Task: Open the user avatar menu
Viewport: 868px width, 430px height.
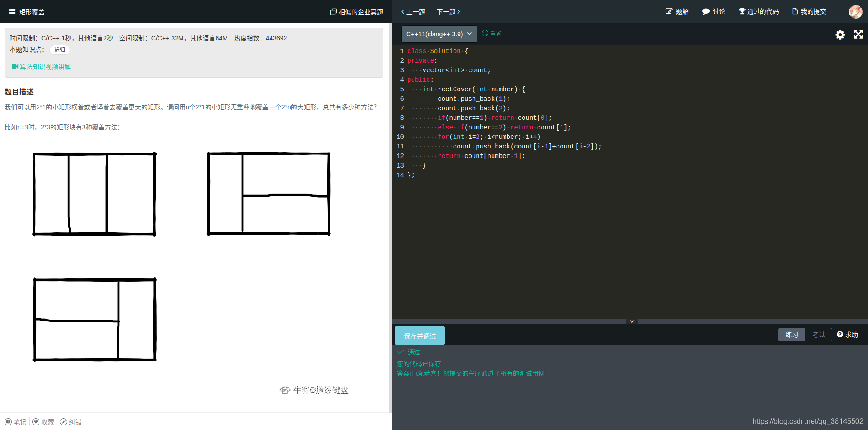Action: 855,11
